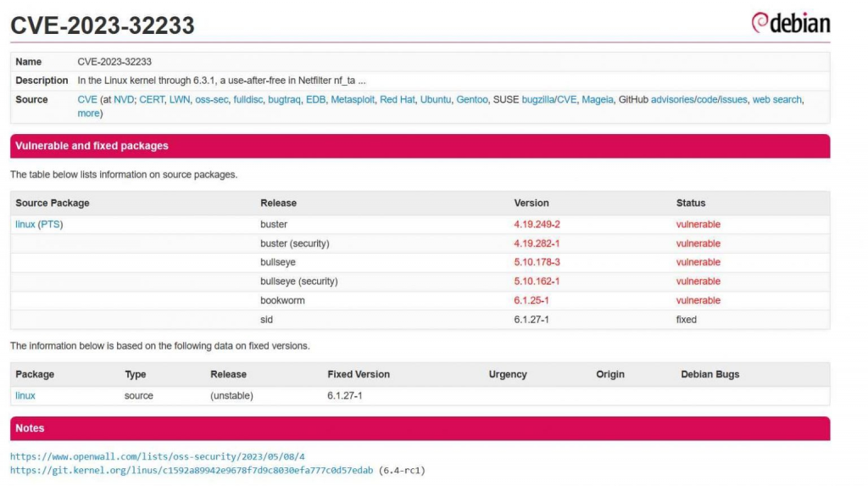The image size is (868, 486).
Task: Follow the CERT link
Action: (152, 99)
